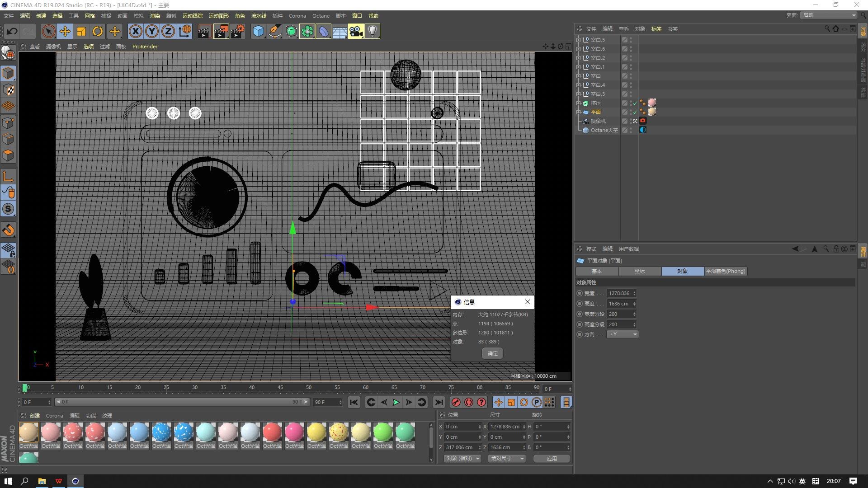Click the Camera object toolbar icon
Image resolution: width=868 pixels, height=488 pixels.
pyautogui.click(x=356, y=32)
